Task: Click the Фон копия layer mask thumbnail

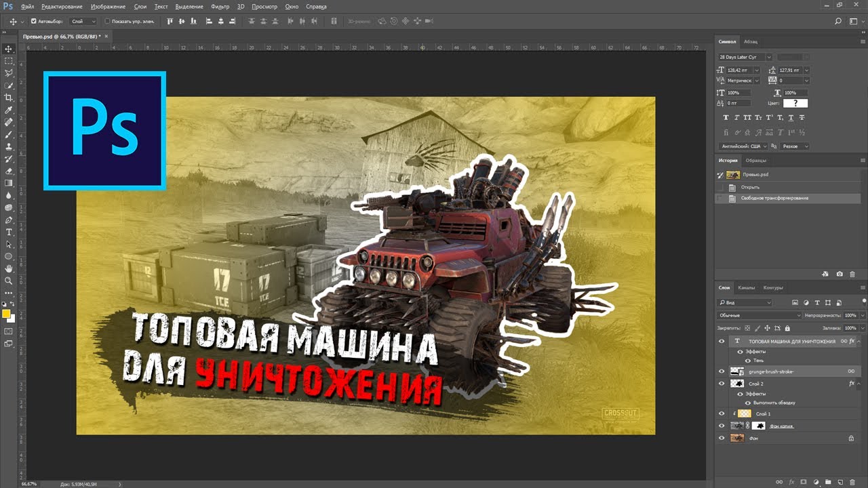Action: pos(758,426)
